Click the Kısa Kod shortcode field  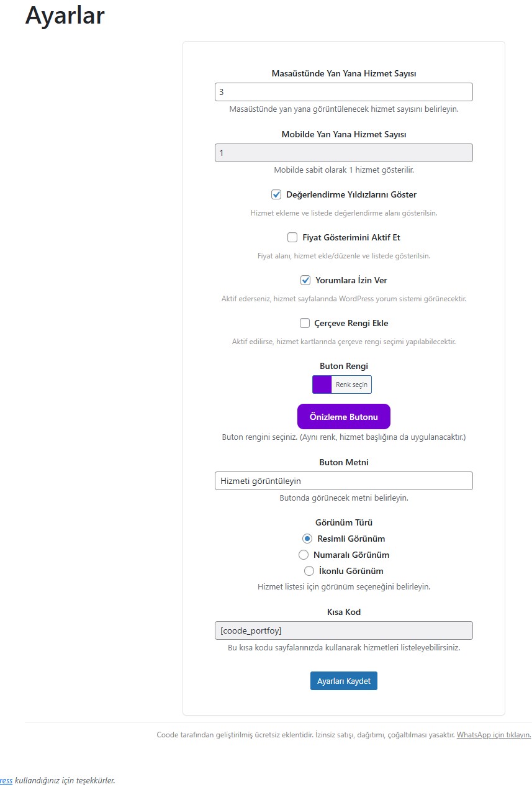point(343,630)
